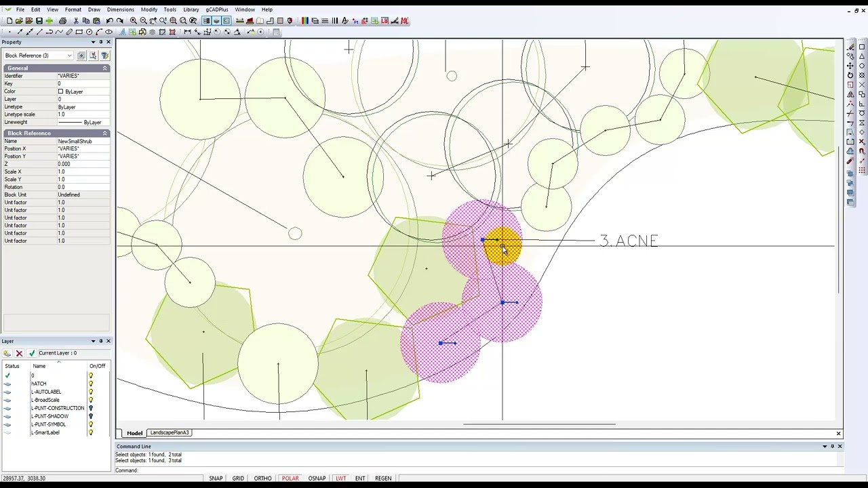Click the Rotate tool in right toolbar
This screenshot has width=868, height=488.
850,75
